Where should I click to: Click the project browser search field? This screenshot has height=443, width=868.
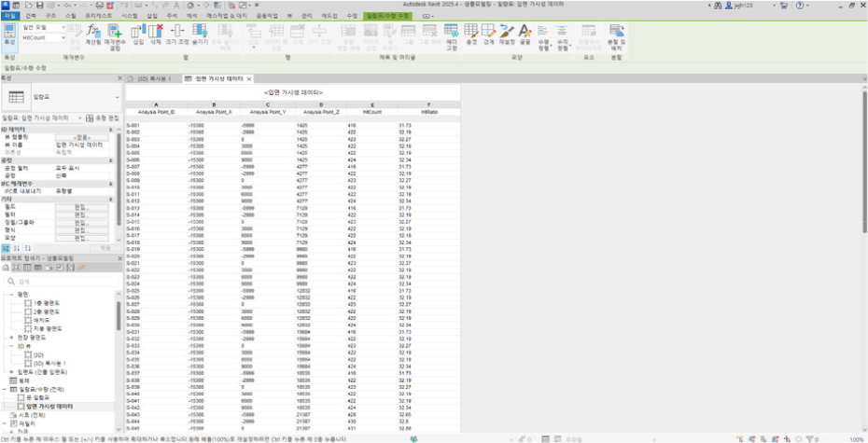[61, 282]
